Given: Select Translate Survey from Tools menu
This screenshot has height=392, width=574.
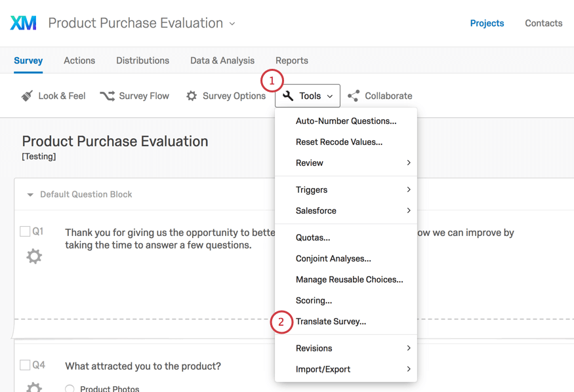Looking at the screenshot, I should tap(331, 321).
